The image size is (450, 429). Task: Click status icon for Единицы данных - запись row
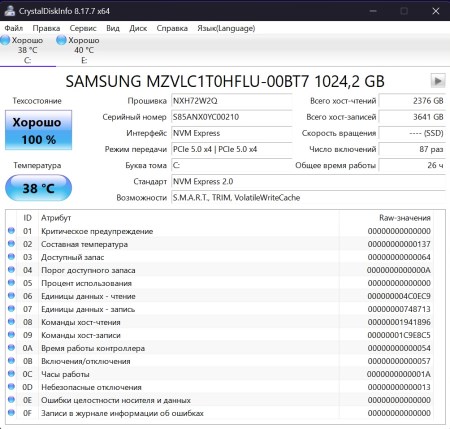coord(11,309)
